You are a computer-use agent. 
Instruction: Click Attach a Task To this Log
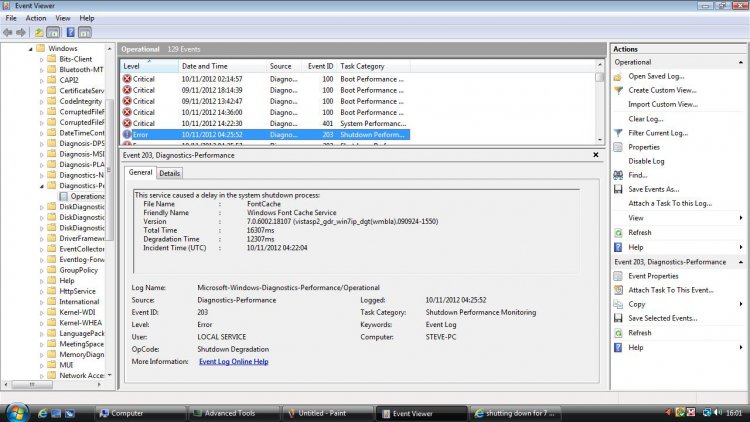(670, 203)
